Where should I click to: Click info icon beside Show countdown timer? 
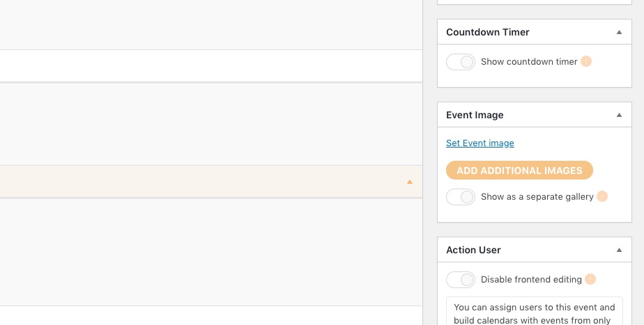pos(586,62)
